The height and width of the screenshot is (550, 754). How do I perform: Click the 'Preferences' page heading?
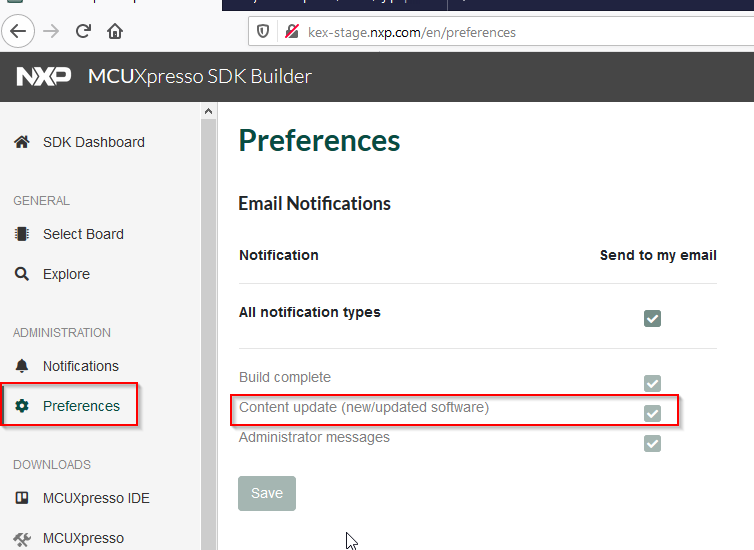click(x=319, y=141)
